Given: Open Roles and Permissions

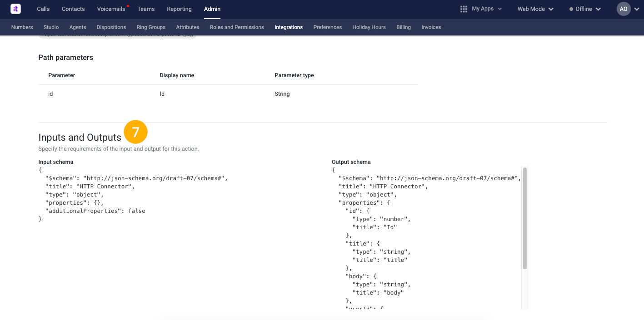Looking at the screenshot, I should [237, 27].
